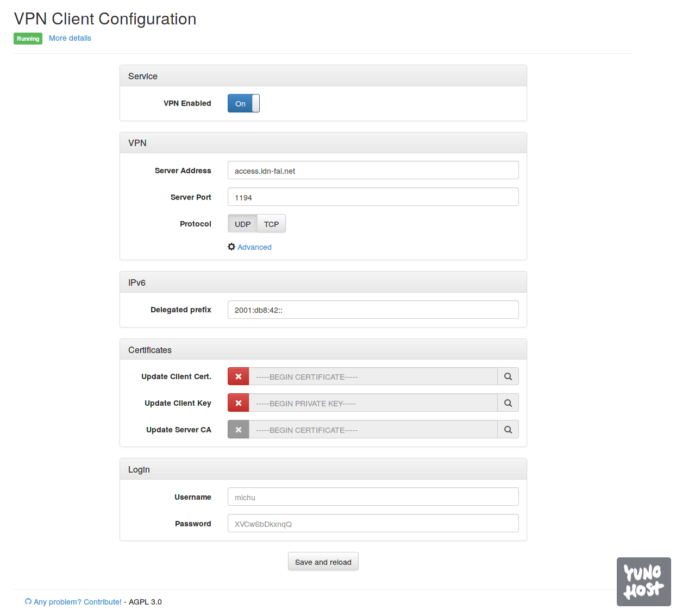The width and height of the screenshot is (682, 616).
Task: Select UDP protocol
Action: point(242,224)
